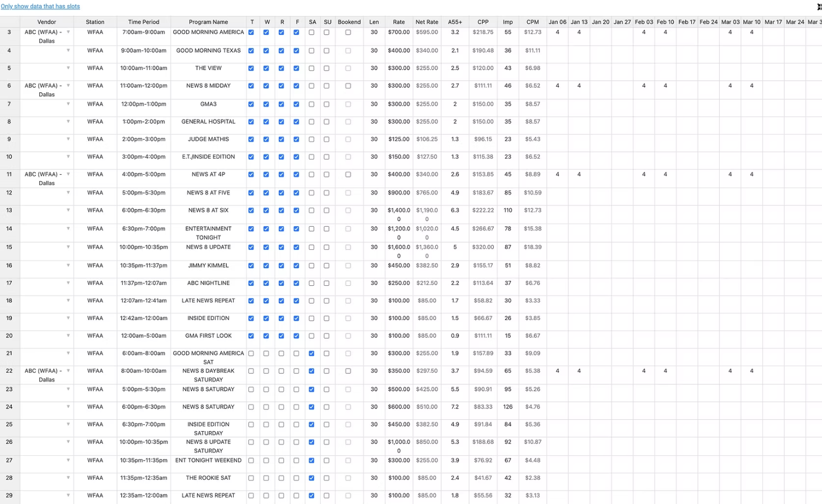This screenshot has width=822, height=504.
Task: Enable SA checkbox for GOOD MORNING AMERICA
Action: [x=312, y=32]
